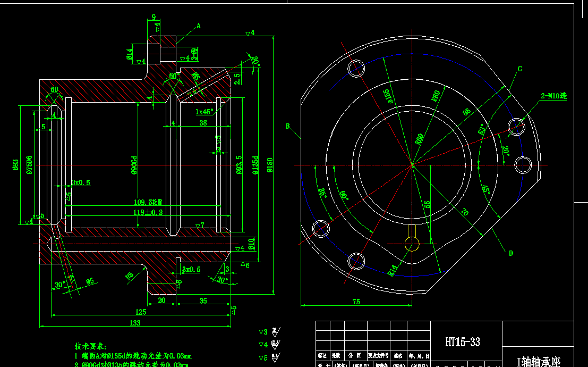The height and width of the screenshot is (367, 588).
Task: Select the 125 overall length dimension
Action: coord(141,312)
